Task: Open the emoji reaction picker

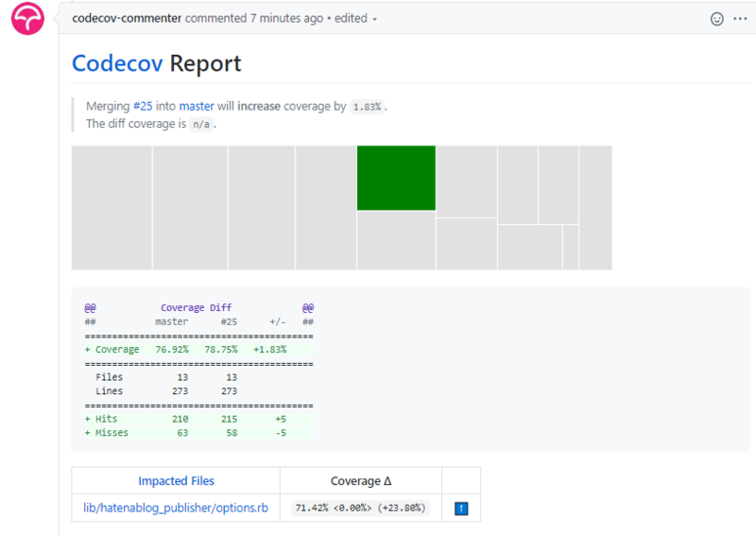Action: [x=717, y=19]
